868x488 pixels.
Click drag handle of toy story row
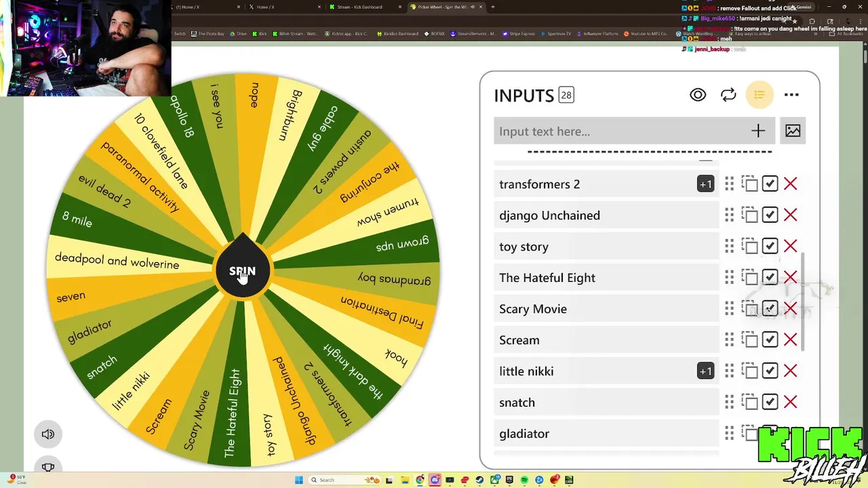tap(729, 246)
